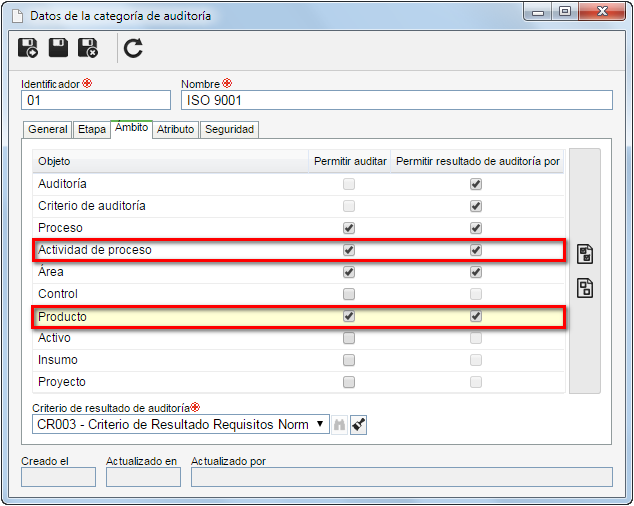Toggle audit result checkbox for Producto
This screenshot has width=634, height=506.
(x=476, y=316)
